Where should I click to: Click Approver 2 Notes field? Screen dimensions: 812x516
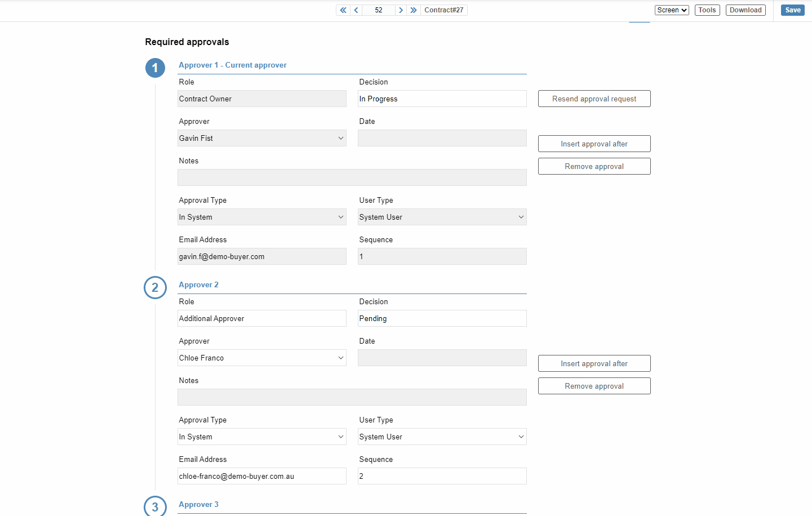coord(352,397)
